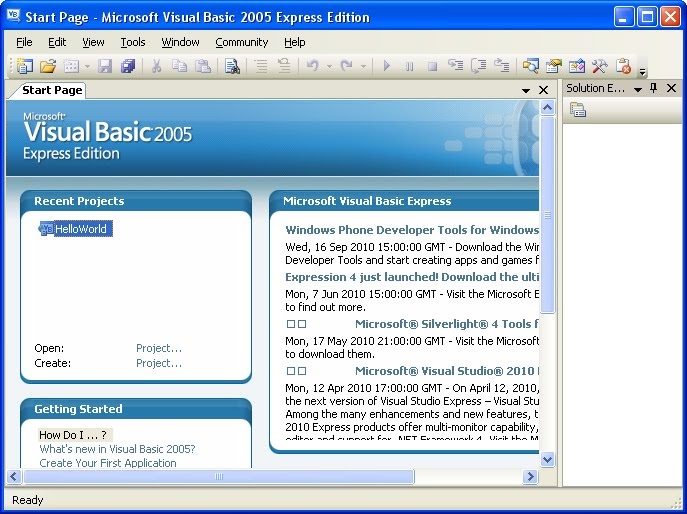Open the Tools menu
This screenshot has width=687, height=514.
click(133, 43)
